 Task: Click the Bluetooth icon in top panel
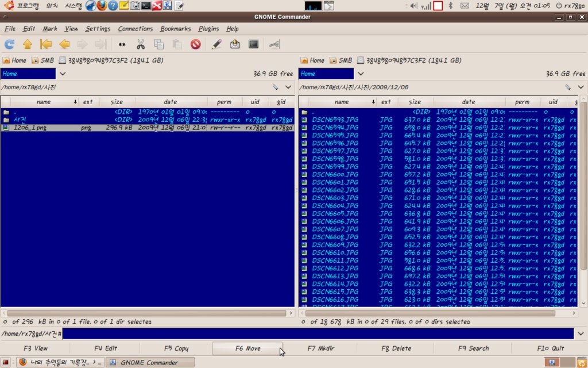point(451,6)
